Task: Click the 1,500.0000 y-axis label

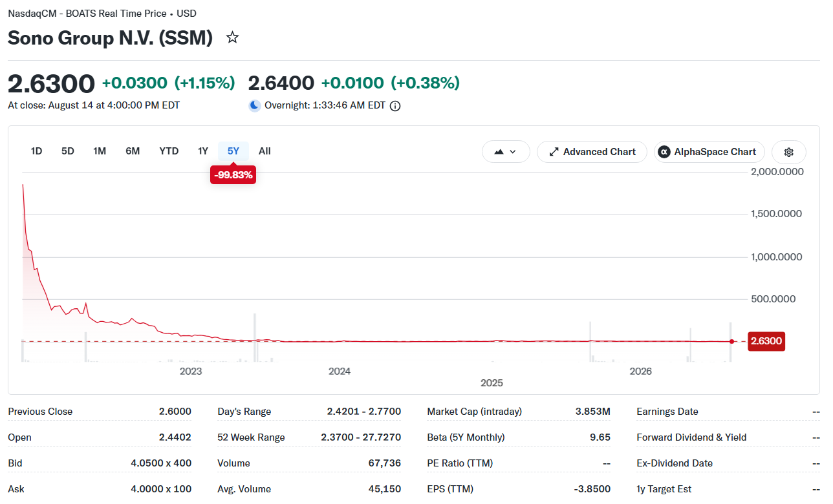Action: click(x=776, y=214)
